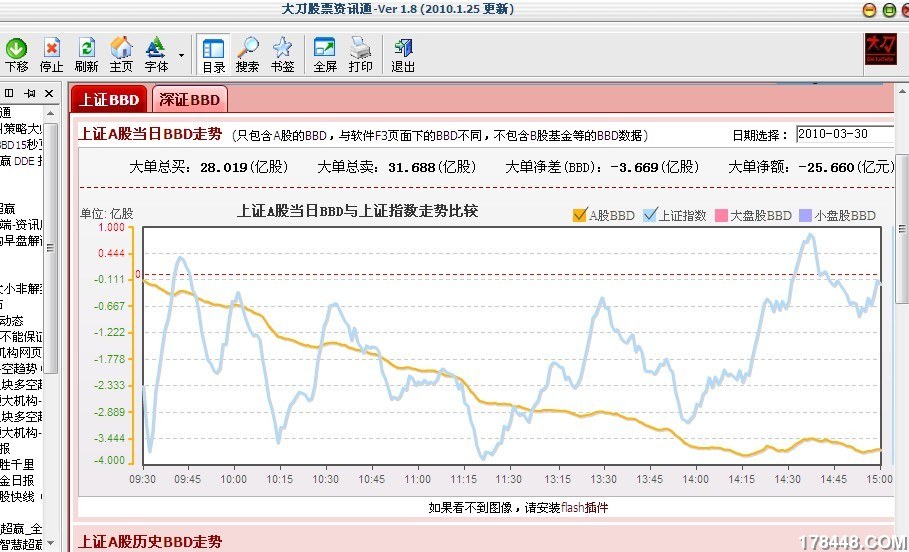
Task: Click the 上证A股当日BBD走势 heading
Action: 150,134
